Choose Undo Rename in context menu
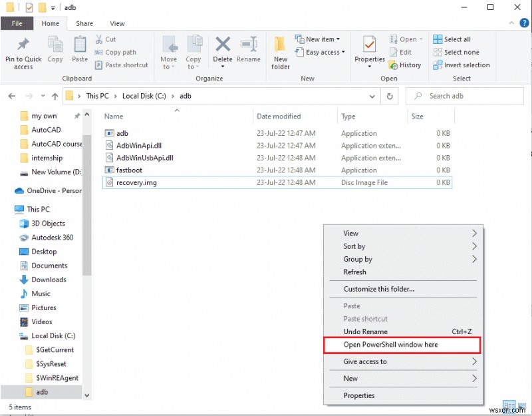This screenshot has width=532, height=416. point(403,331)
